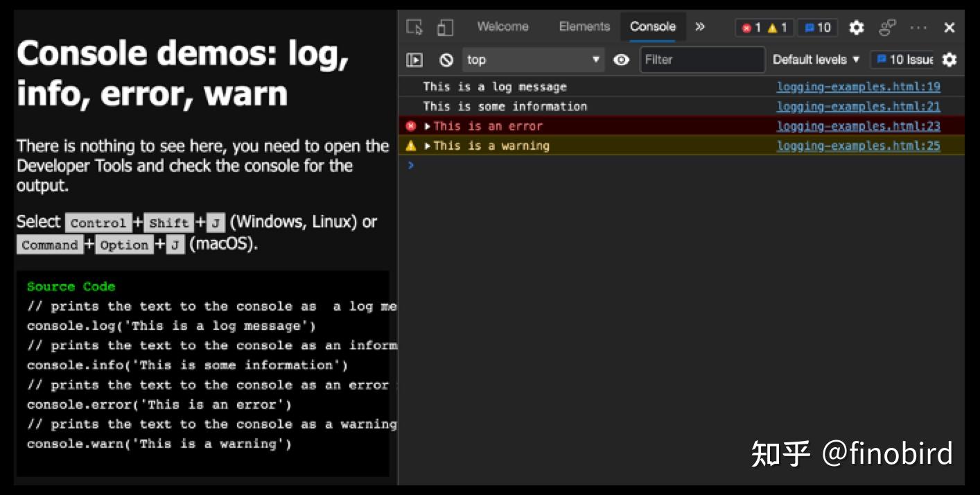The height and width of the screenshot is (495, 980).
Task: Click the blue 10 issues badge in the tab bar
Action: click(x=818, y=28)
